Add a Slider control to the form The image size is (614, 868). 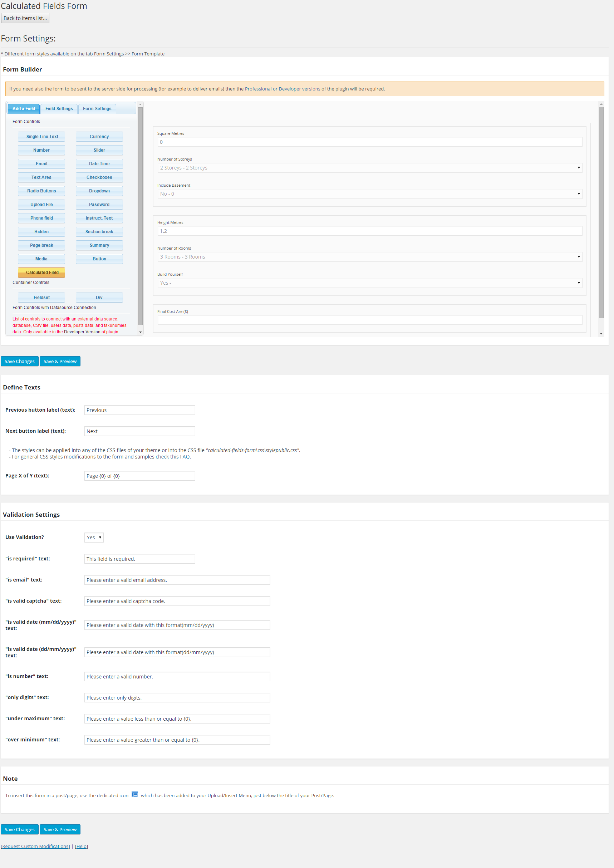[99, 150]
